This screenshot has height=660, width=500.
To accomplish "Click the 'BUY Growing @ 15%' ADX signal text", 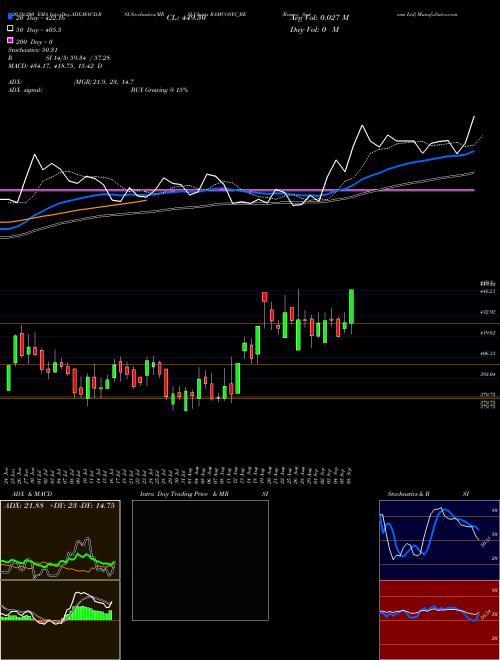I will [159, 90].
